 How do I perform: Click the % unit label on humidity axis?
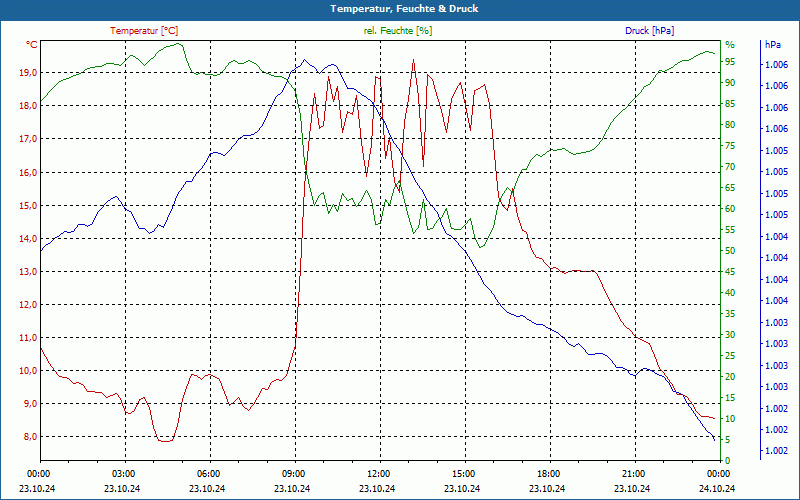730,45
